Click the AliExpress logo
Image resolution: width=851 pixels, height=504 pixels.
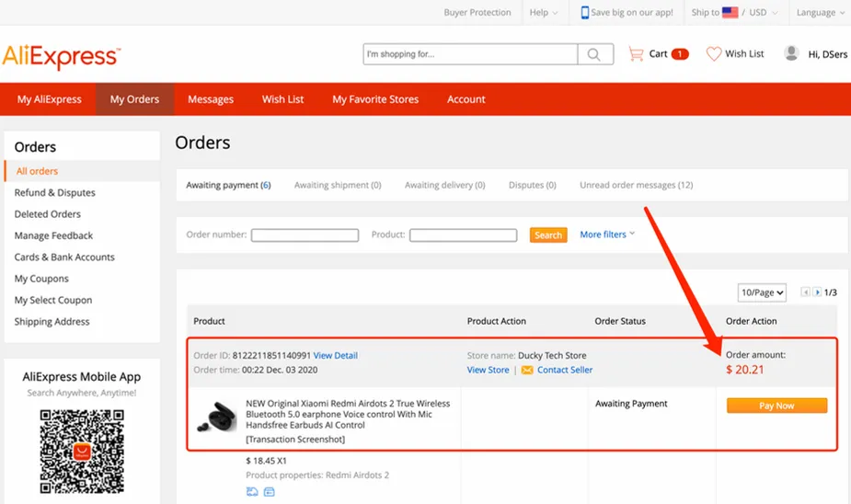[62, 56]
